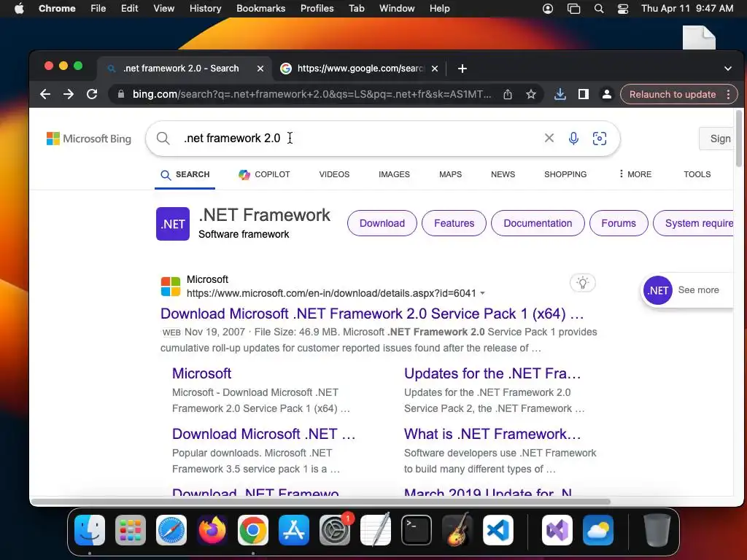Switch to Bing SHOPPING results
Image resolution: width=747 pixels, height=560 pixels.
[x=565, y=174]
